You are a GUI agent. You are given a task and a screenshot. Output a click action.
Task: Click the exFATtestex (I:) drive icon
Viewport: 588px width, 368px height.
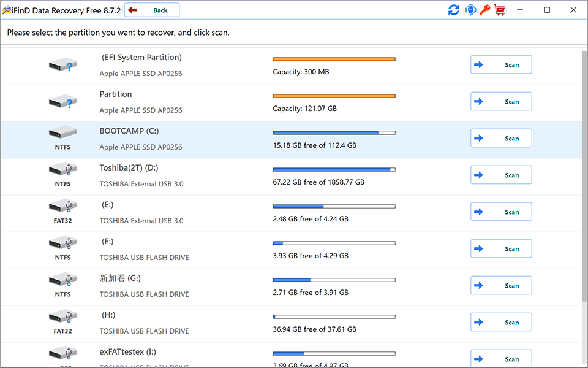[62, 353]
